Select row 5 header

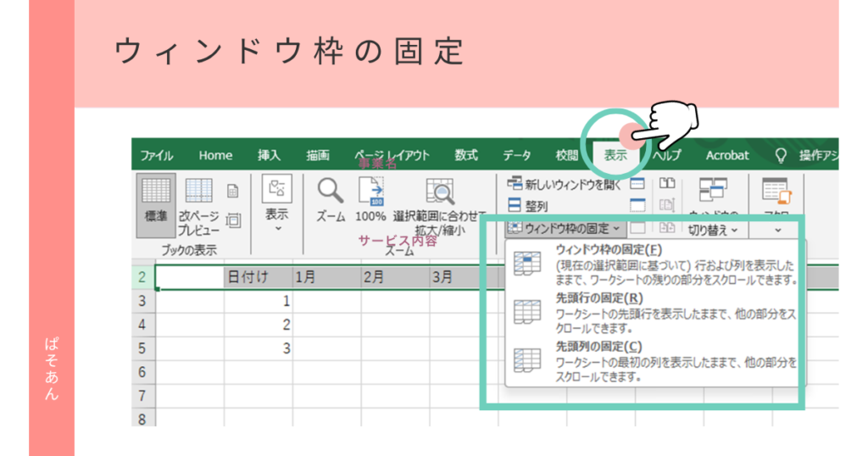(142, 348)
